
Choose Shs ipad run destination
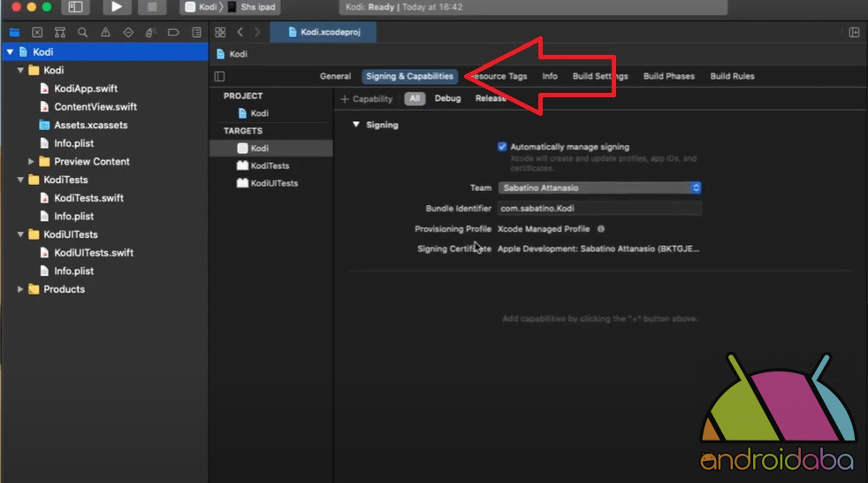[252, 7]
